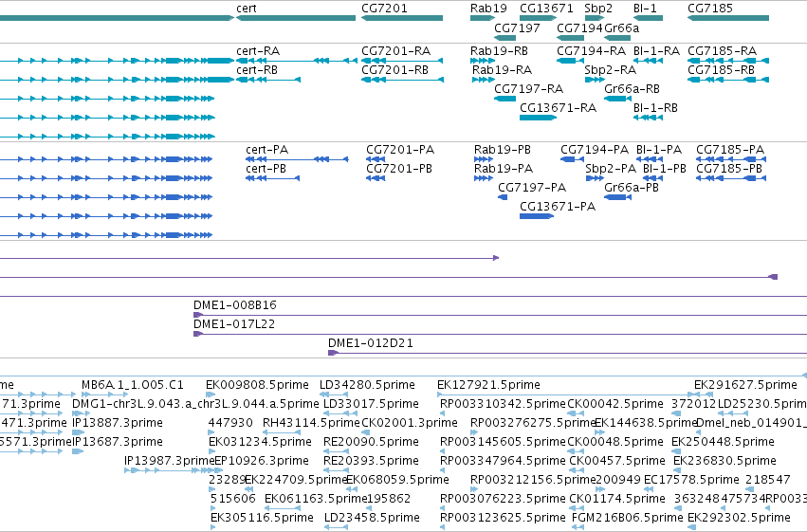Viewport: 807px width, 532px height.
Task: Click the DME1-012D21 BAC label
Action: tap(371, 343)
